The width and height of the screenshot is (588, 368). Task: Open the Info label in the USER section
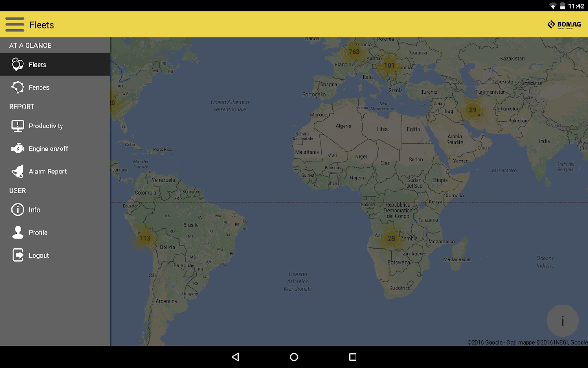[x=34, y=210]
